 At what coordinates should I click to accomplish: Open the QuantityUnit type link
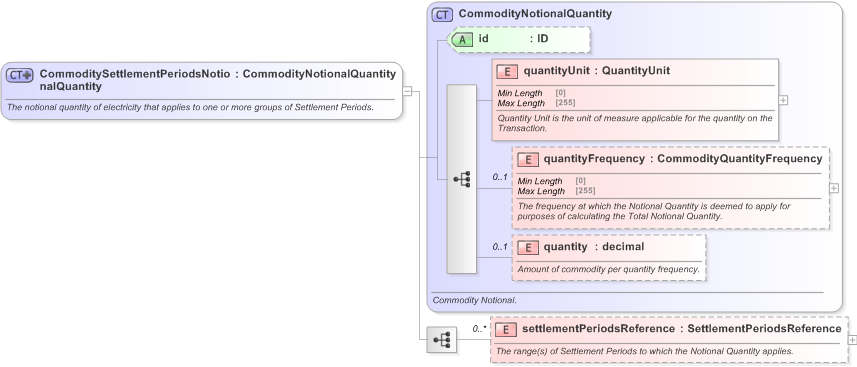pyautogui.click(x=636, y=71)
